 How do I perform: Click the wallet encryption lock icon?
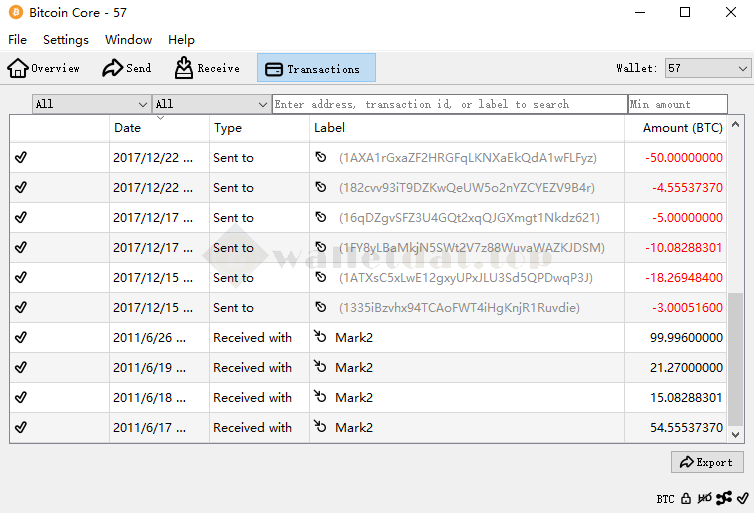point(686,498)
